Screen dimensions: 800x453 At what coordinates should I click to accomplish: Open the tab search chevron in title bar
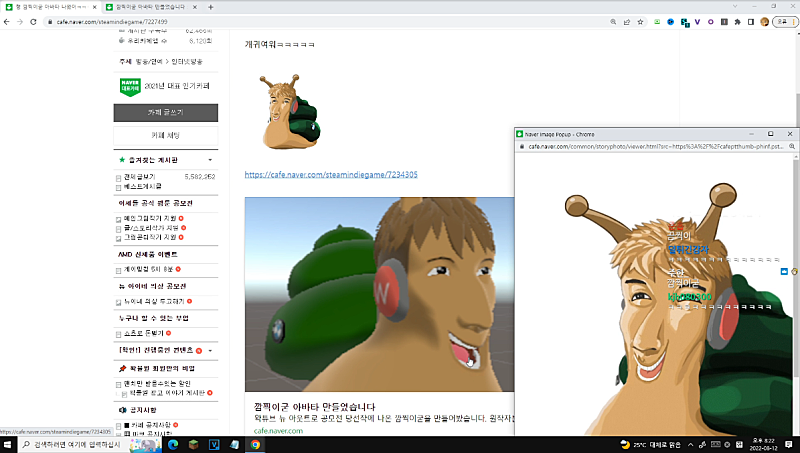click(x=735, y=6)
